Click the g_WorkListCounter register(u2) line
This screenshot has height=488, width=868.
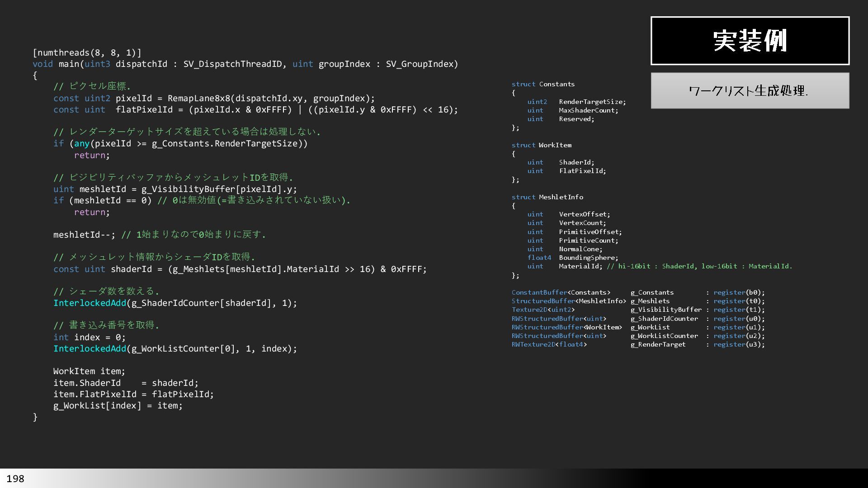click(x=638, y=336)
